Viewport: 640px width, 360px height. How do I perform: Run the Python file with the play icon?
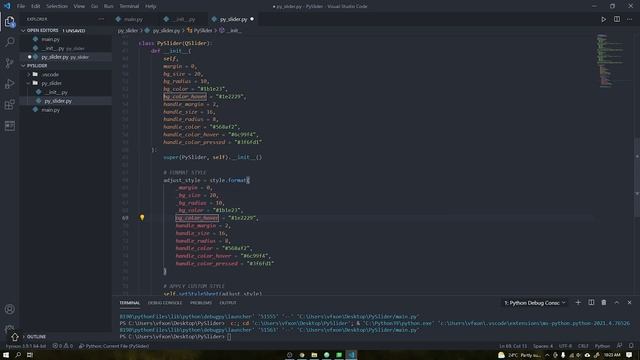(x=603, y=19)
